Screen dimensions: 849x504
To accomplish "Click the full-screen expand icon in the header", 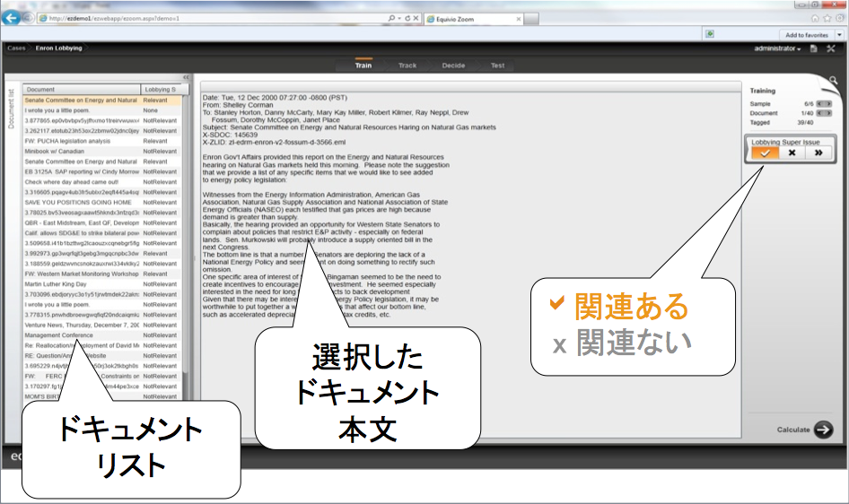I will tap(830, 48).
